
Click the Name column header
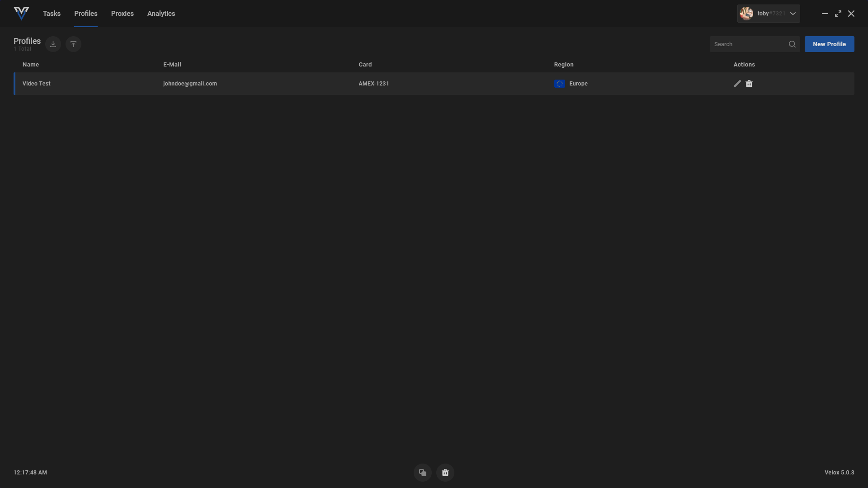pos(31,65)
